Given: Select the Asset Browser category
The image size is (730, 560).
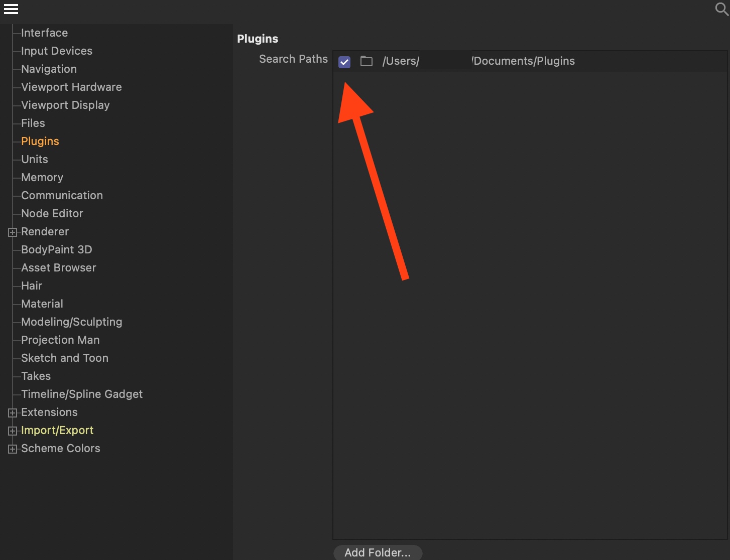Looking at the screenshot, I should click(x=58, y=267).
